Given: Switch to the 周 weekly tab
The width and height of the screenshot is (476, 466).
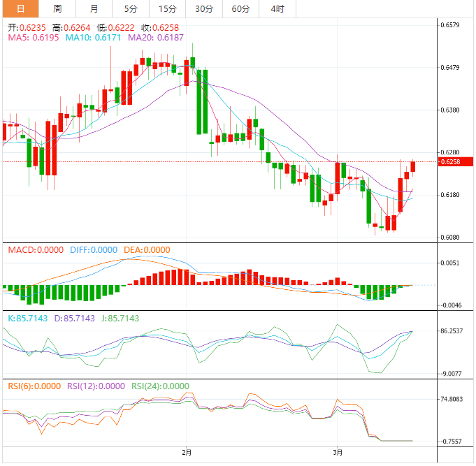Looking at the screenshot, I should pos(57,9).
